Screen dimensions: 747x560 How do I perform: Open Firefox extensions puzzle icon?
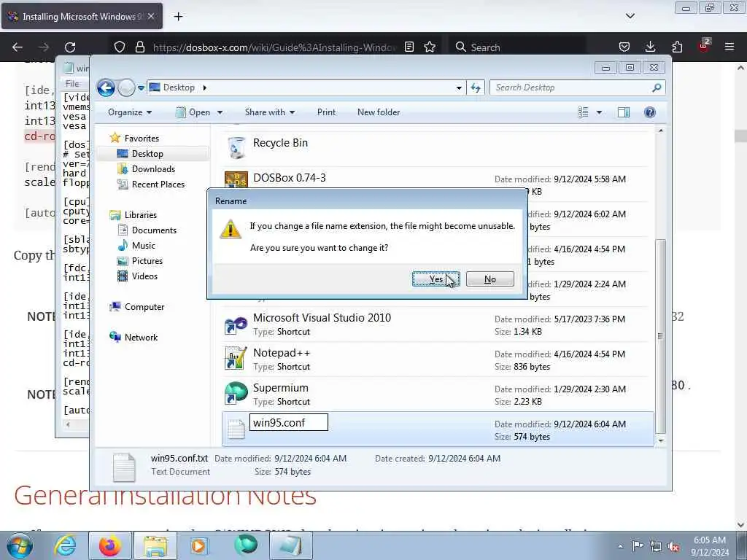pos(677,47)
